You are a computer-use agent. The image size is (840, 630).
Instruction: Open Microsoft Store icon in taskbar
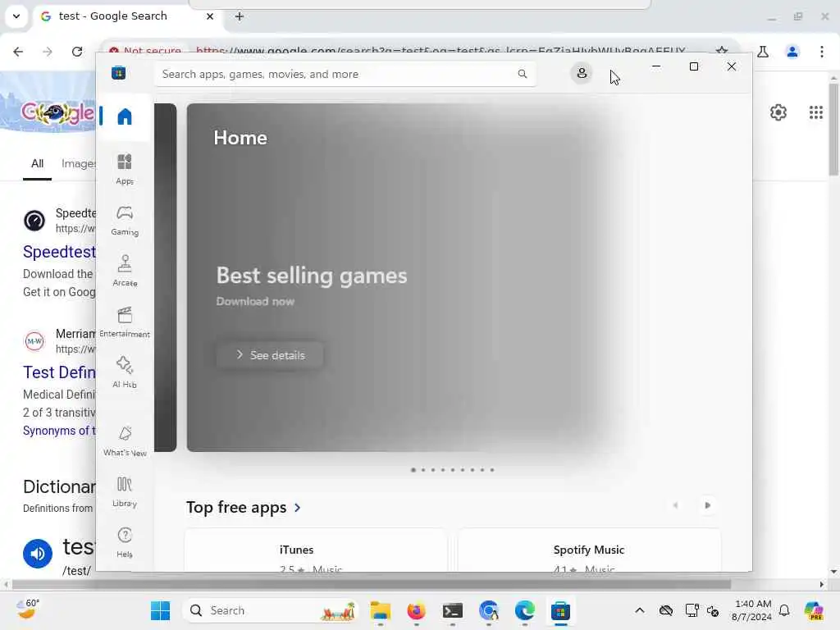click(x=560, y=610)
